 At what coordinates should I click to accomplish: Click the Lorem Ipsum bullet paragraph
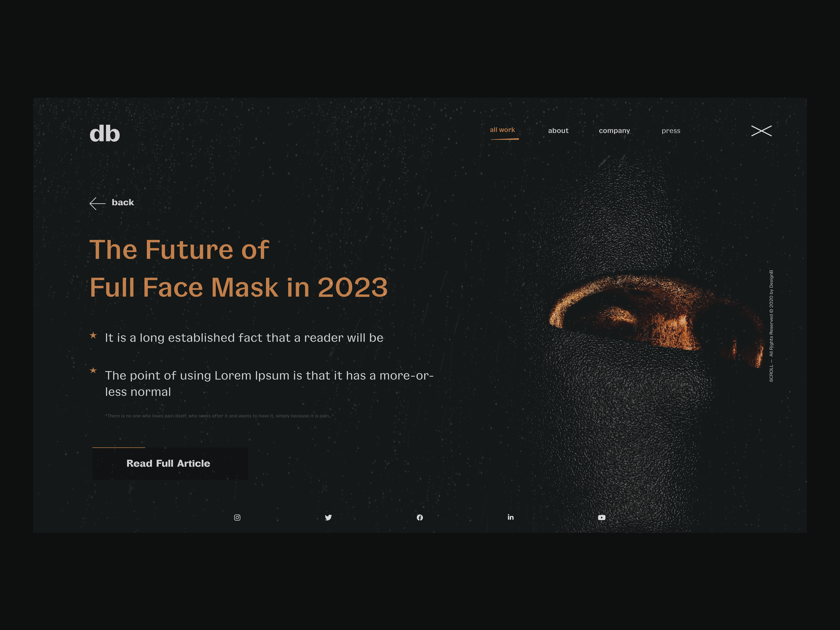pos(269,384)
